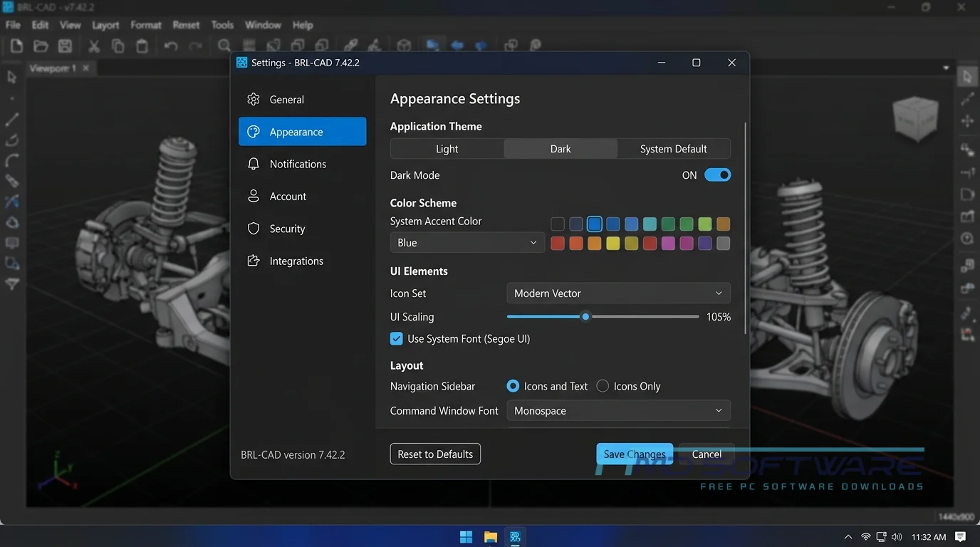
Task: Open the General settings section
Action: (x=303, y=100)
